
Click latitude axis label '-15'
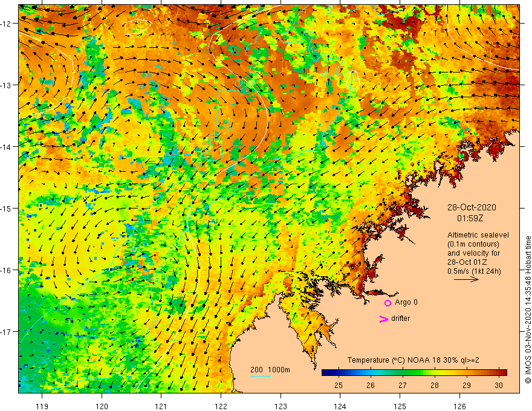pos(6,208)
